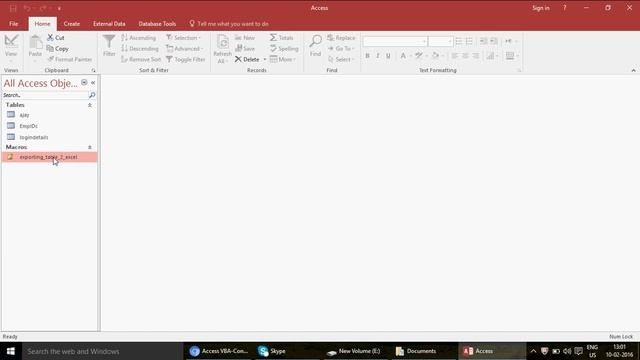Open the Delete dropdown arrow
The image size is (640, 360).
click(264, 60)
